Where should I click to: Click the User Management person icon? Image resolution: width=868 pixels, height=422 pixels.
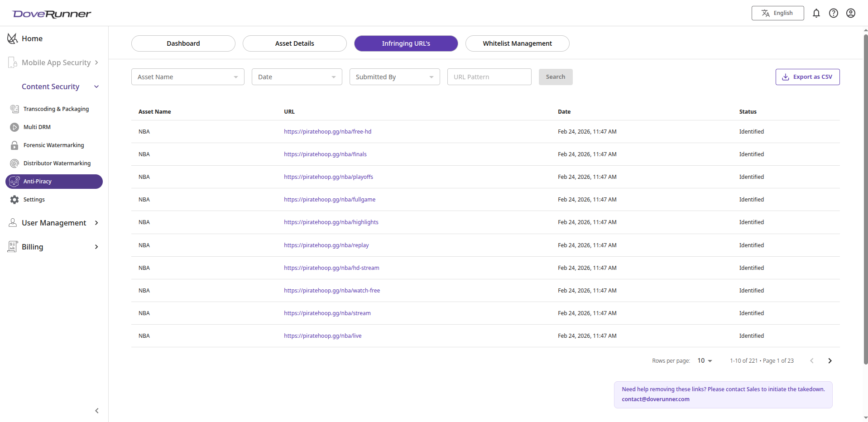click(13, 222)
